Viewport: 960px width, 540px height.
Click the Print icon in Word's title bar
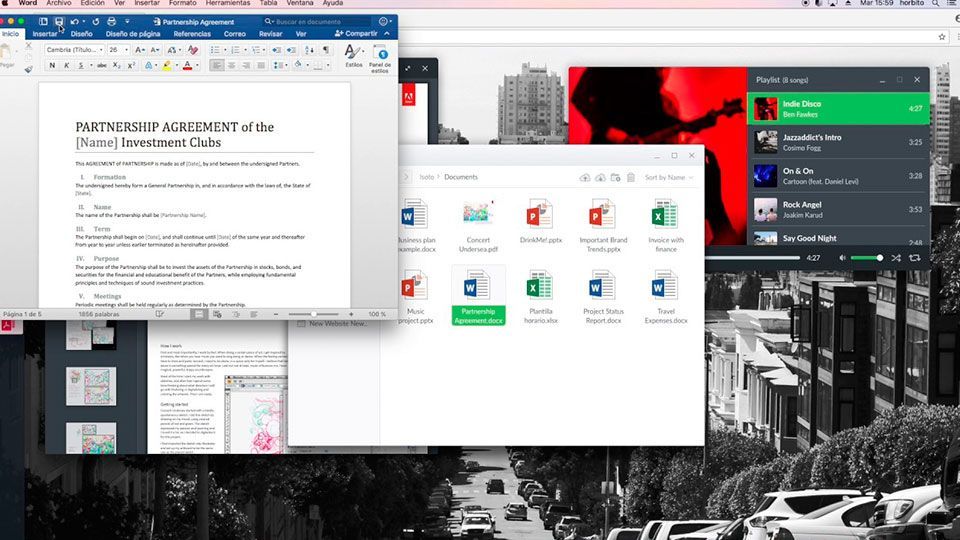[111, 21]
